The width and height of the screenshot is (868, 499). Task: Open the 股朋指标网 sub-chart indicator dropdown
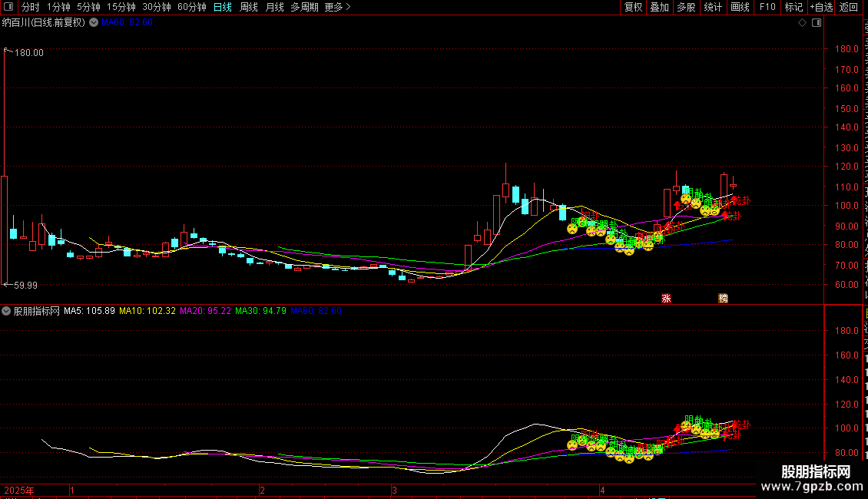[6, 311]
